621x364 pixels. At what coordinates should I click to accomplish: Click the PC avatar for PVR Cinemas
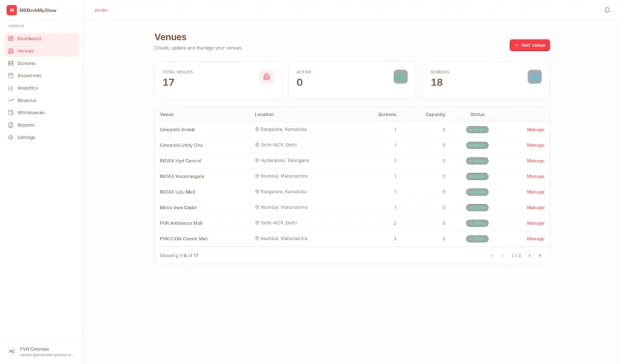(12, 351)
